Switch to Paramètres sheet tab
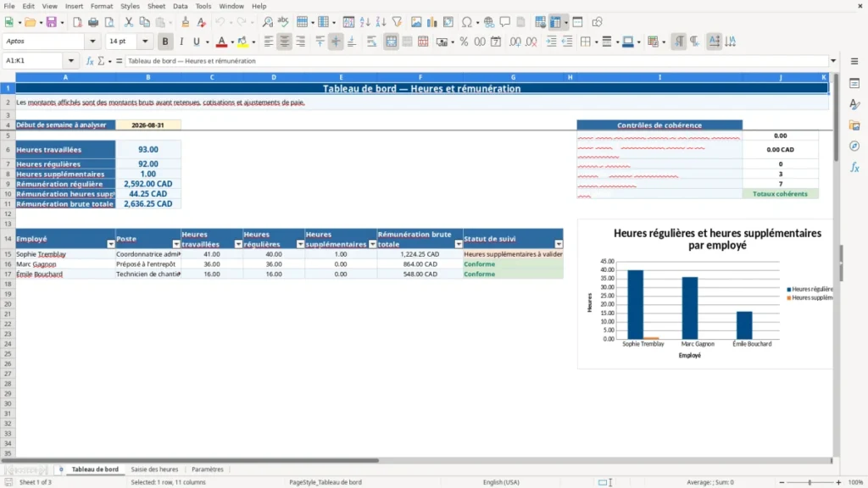Screen dimensions: 868x488 point(208,469)
